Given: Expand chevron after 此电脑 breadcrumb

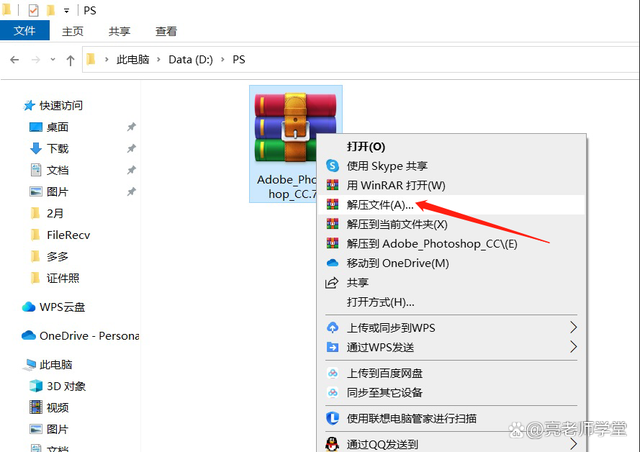Looking at the screenshot, I should tap(159, 60).
